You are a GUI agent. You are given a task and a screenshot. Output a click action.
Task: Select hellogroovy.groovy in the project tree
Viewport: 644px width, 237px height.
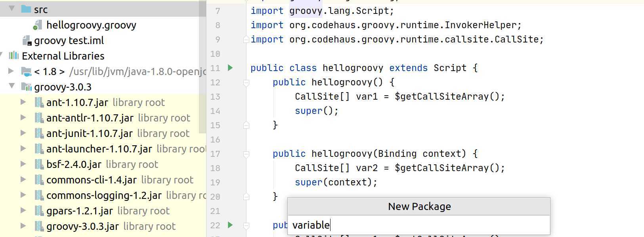click(91, 25)
